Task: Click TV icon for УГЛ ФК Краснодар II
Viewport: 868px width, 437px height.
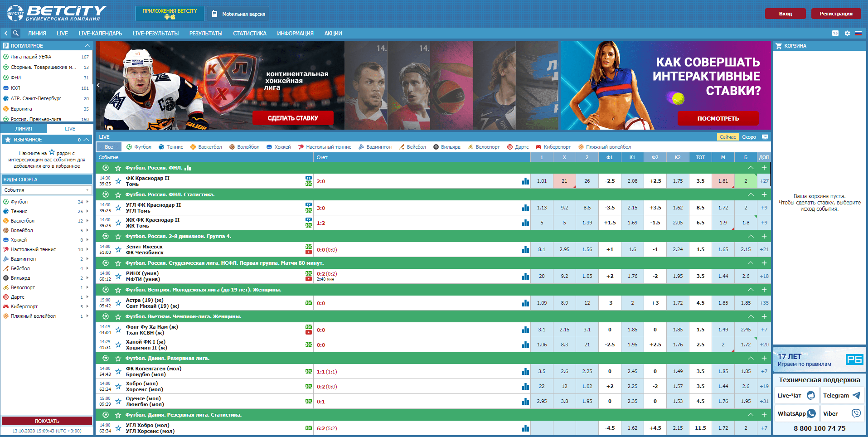Action: pyautogui.click(x=309, y=205)
